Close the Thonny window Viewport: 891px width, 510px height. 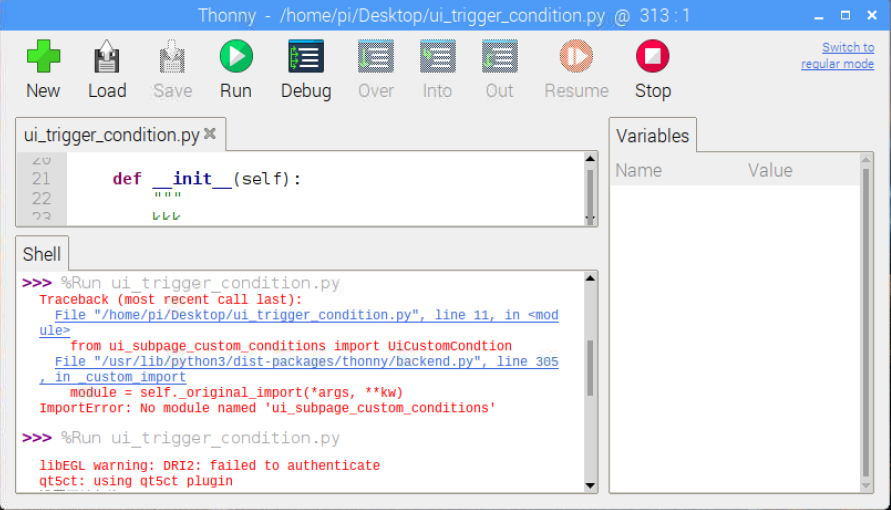pos(872,15)
